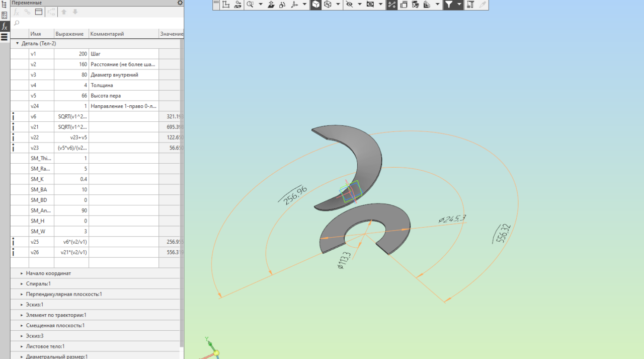Open the parameters list panel icon
This screenshot has width=644, height=359.
[5, 15]
